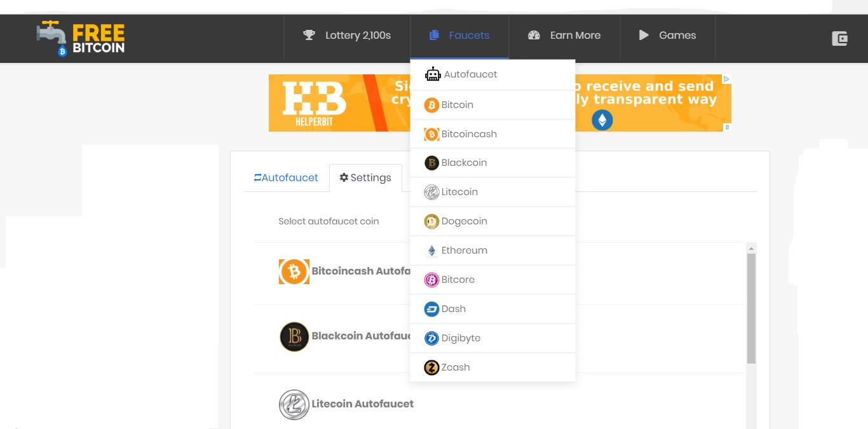Click the coin list scrollbar thumb
This screenshot has width=868, height=429.
point(751,309)
